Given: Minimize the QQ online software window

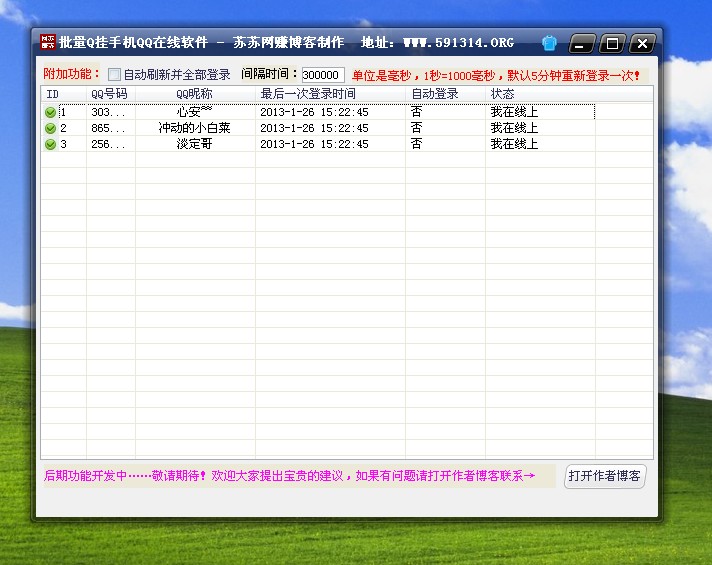Looking at the screenshot, I should (x=581, y=44).
